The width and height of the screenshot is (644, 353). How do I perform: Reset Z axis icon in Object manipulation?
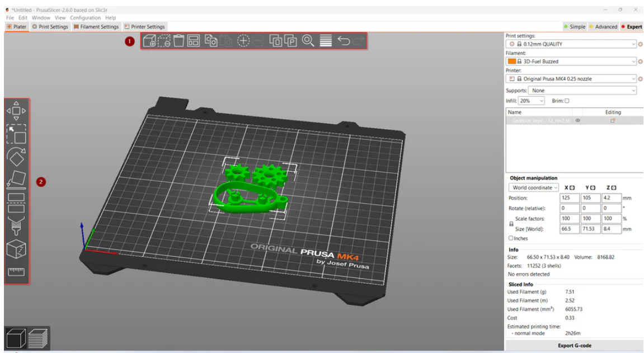pos(614,187)
